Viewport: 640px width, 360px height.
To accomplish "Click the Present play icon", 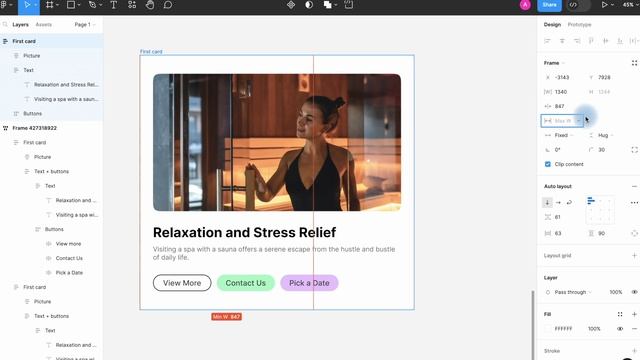I will 604,5.
